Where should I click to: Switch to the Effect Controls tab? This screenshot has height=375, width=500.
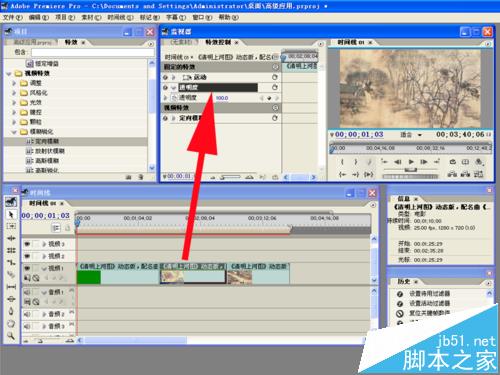pos(218,42)
